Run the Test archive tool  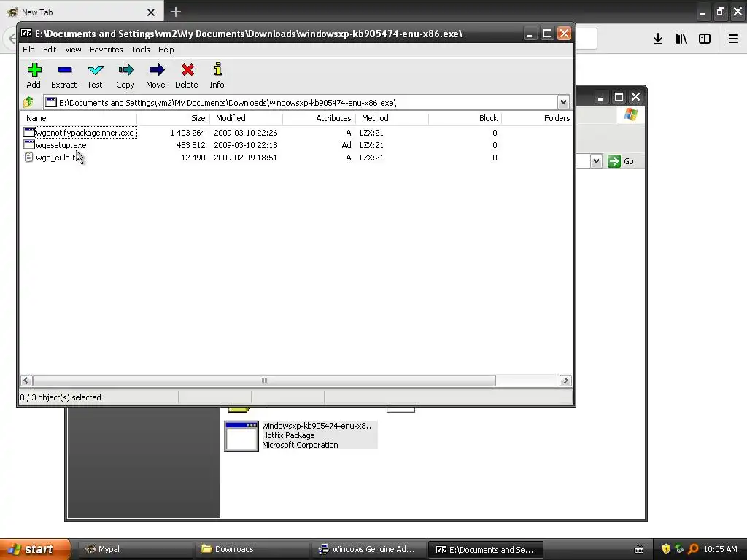tap(95, 75)
